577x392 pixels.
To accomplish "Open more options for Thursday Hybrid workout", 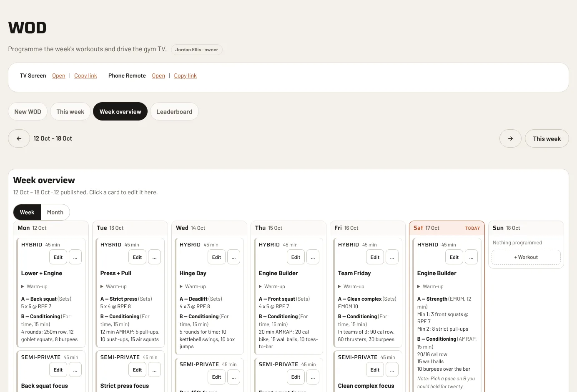I will tap(313, 257).
